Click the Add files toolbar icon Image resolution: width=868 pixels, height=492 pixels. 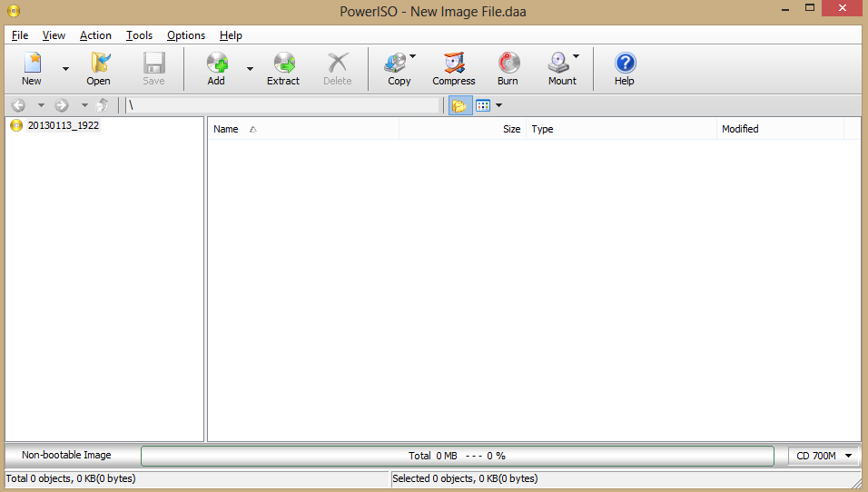click(217, 64)
